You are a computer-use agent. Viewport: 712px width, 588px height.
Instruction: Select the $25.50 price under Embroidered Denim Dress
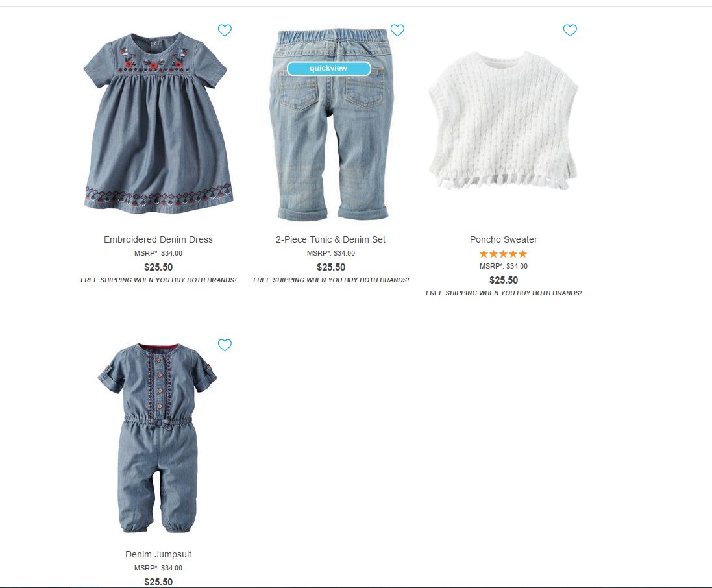pos(158,267)
